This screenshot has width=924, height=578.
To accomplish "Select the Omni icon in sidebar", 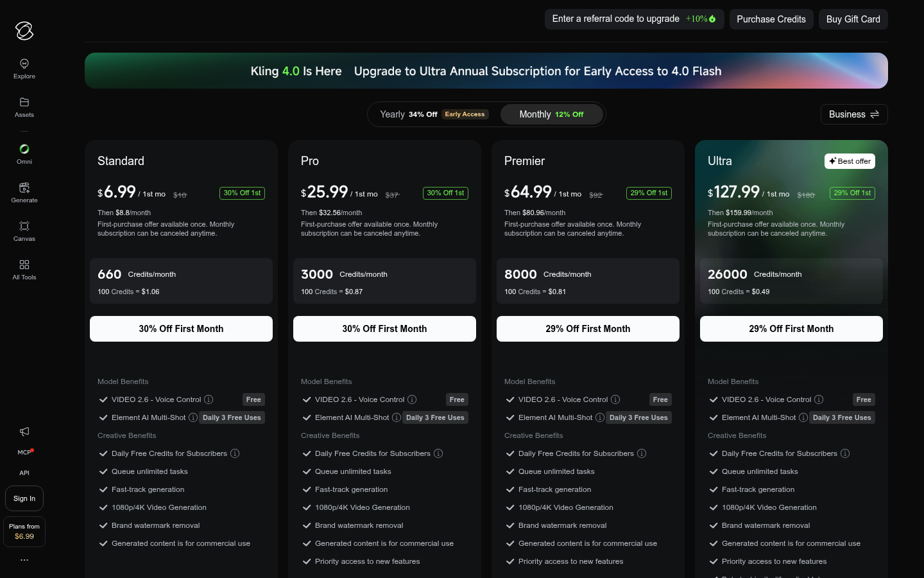I will (x=24, y=148).
